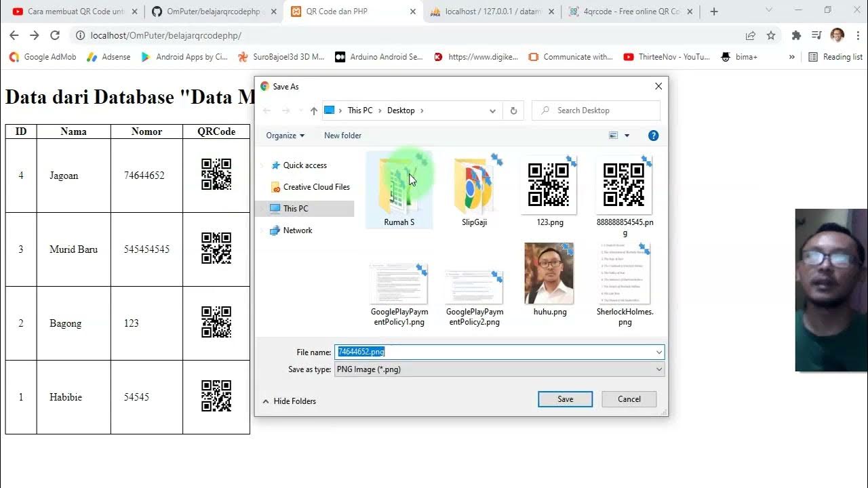Screen dimensions: 868x488
Task: Click the New folder button
Action: [x=342, y=136]
